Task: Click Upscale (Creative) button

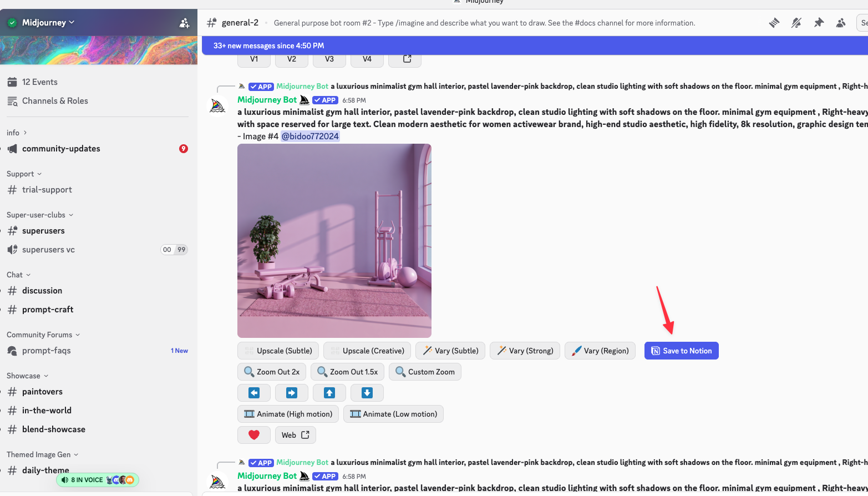Action: [x=367, y=351]
